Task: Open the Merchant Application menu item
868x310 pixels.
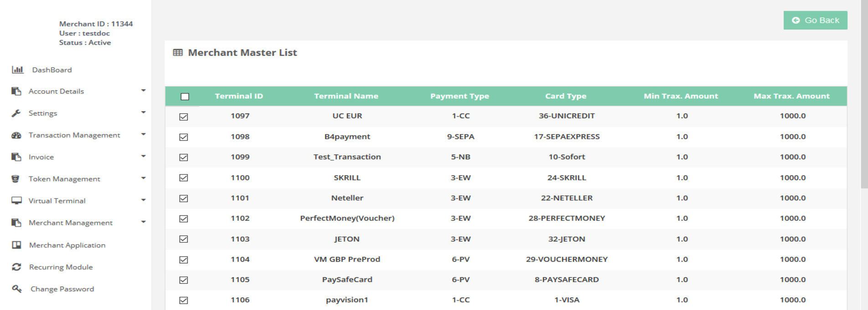Action: tap(67, 245)
